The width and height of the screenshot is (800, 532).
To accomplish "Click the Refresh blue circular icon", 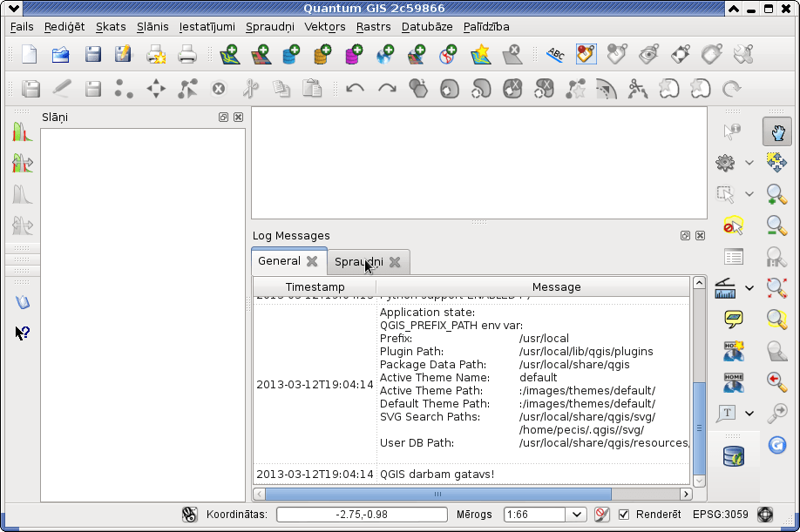I will (777, 445).
